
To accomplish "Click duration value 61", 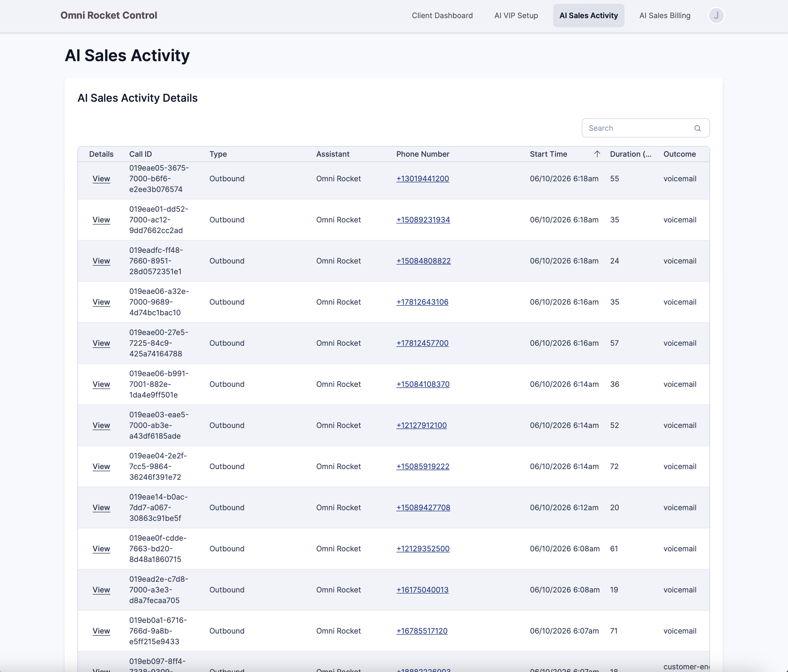I will click(x=614, y=548).
